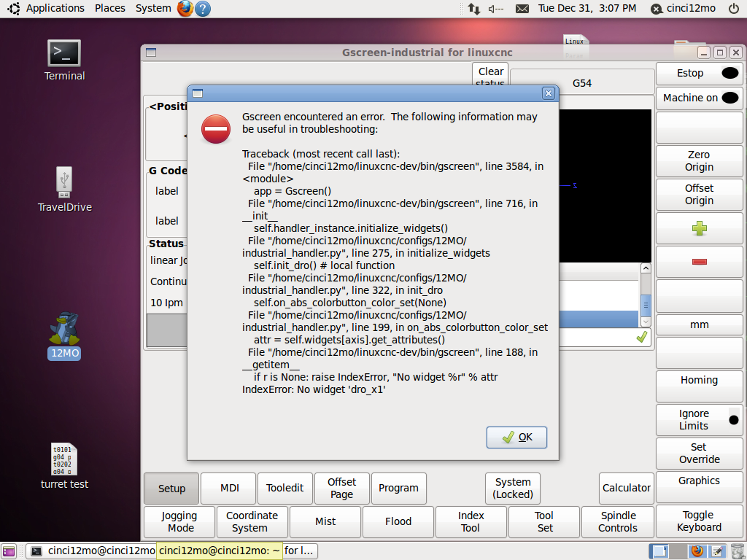
Task: Open the Places menu
Action: coord(109,9)
